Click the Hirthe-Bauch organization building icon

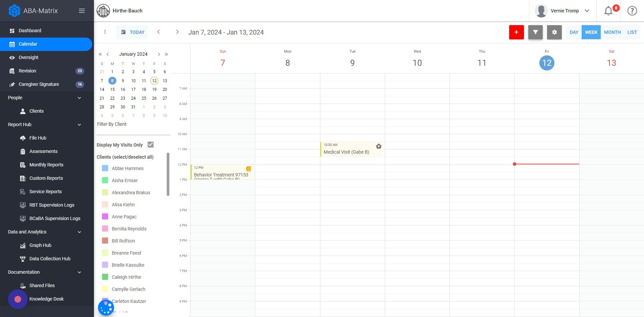click(x=103, y=11)
